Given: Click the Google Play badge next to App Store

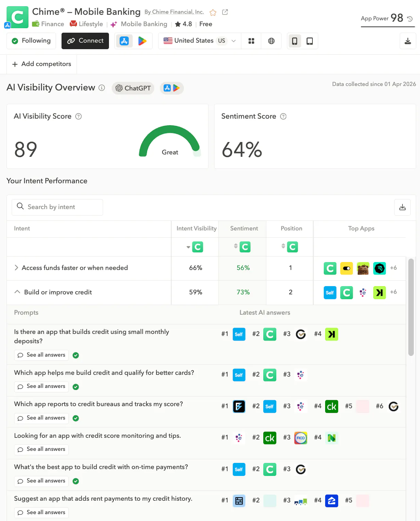Looking at the screenshot, I should pos(143,41).
